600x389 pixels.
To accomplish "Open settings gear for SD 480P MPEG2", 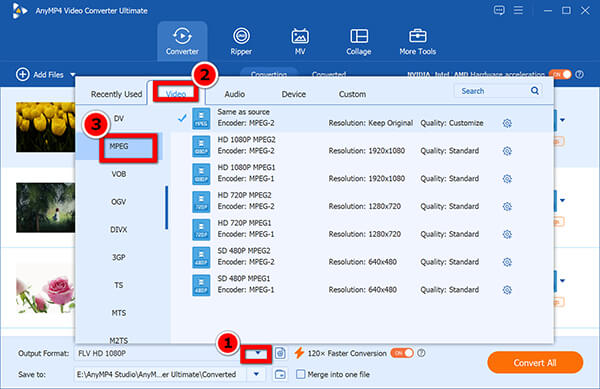I will pos(507,262).
